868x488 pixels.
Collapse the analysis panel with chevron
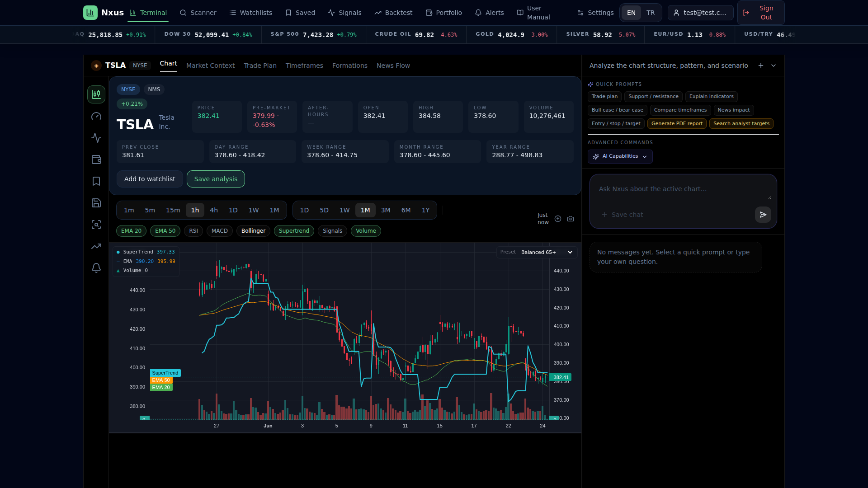[774, 66]
